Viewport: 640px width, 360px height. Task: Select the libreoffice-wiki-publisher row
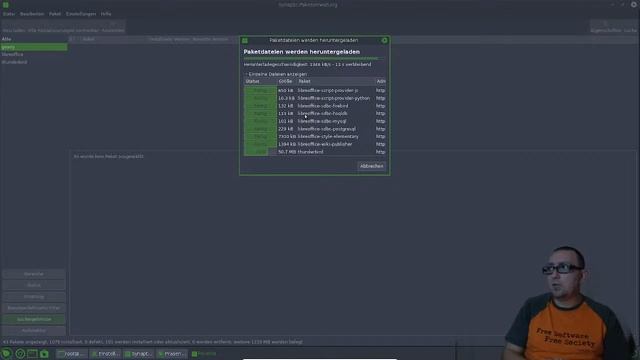click(314, 144)
